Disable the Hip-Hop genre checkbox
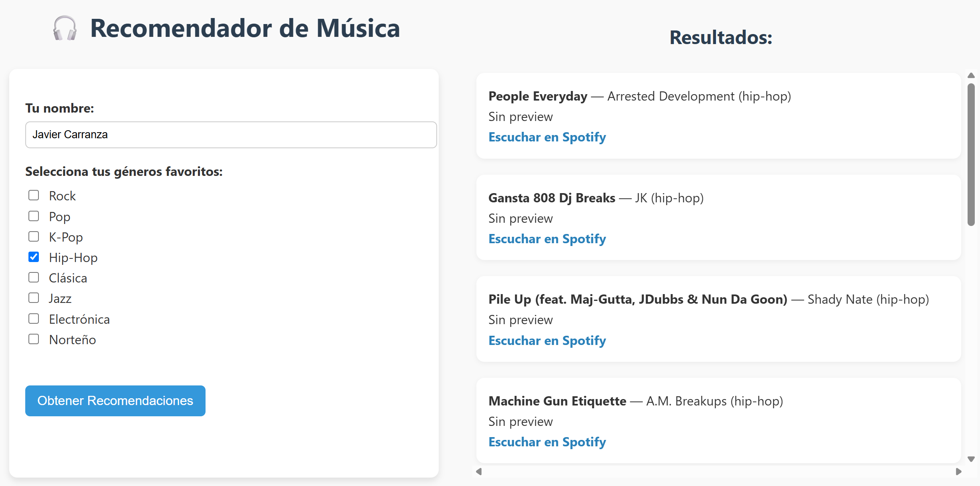The width and height of the screenshot is (980, 486). (34, 257)
